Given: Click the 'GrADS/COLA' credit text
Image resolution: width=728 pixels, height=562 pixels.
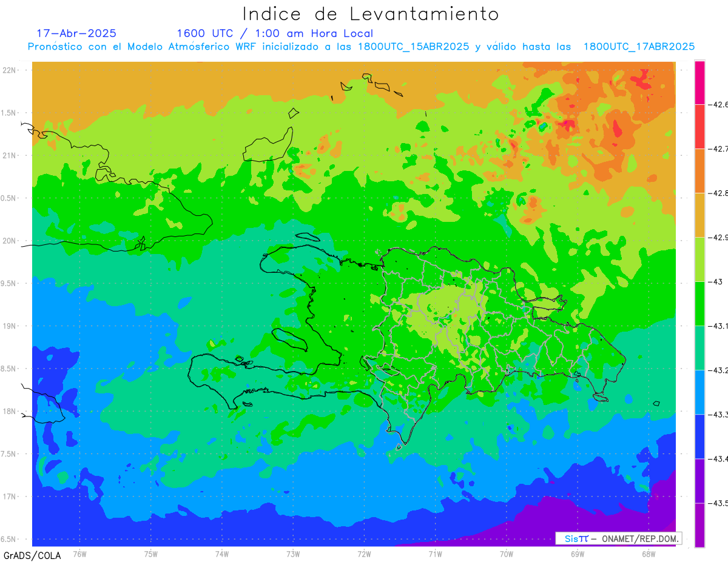Looking at the screenshot, I should click(x=32, y=555).
